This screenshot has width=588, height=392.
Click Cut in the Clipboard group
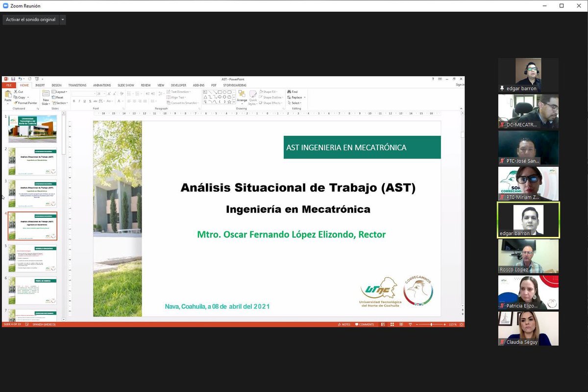tap(18, 92)
